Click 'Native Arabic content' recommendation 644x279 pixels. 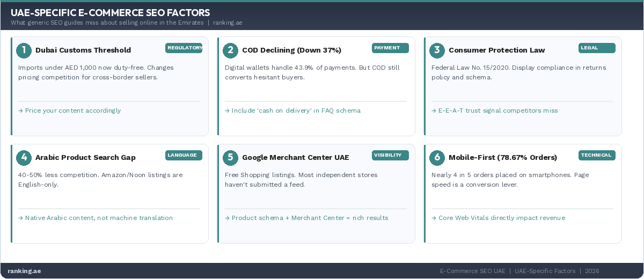click(x=96, y=218)
